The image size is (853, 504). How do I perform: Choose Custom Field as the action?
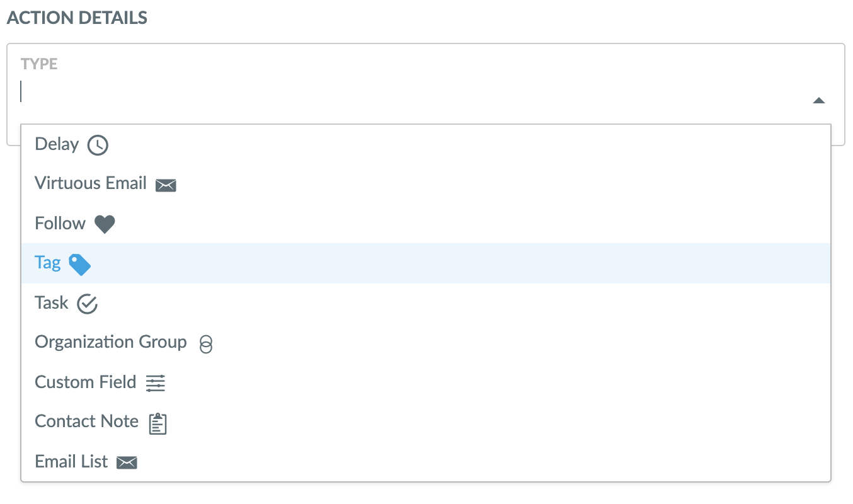(x=86, y=382)
